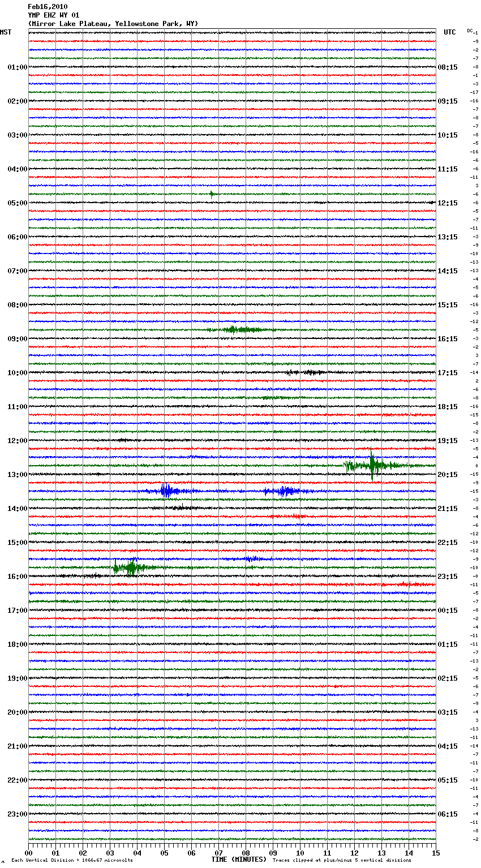Click the 05:15 UTC time label
Screen dimensions: 481x868
(448, 780)
